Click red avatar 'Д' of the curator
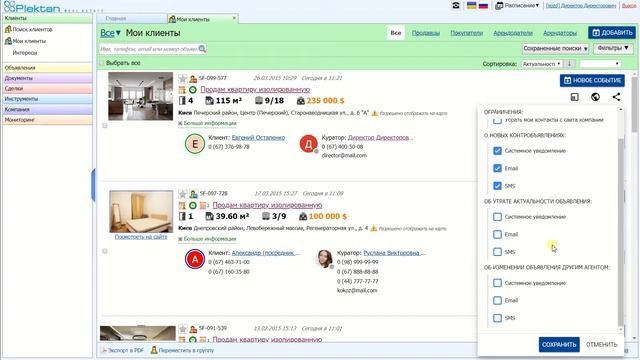640x360 pixels. click(309, 144)
